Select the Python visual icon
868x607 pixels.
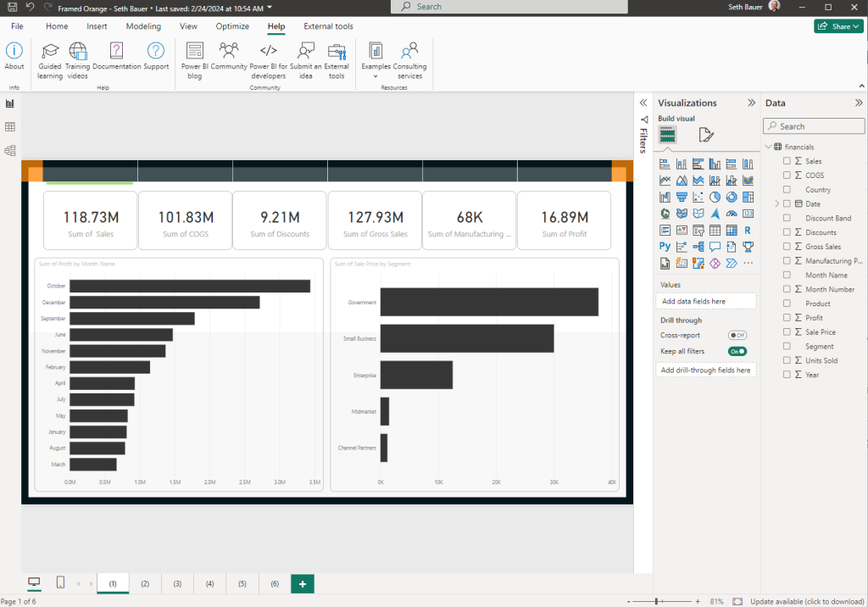click(x=665, y=247)
